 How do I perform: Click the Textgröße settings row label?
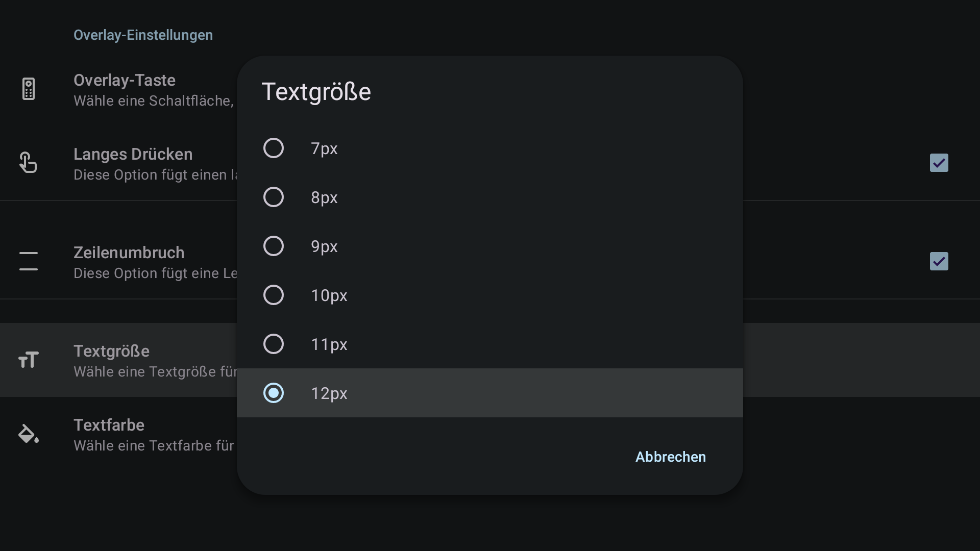111,351
